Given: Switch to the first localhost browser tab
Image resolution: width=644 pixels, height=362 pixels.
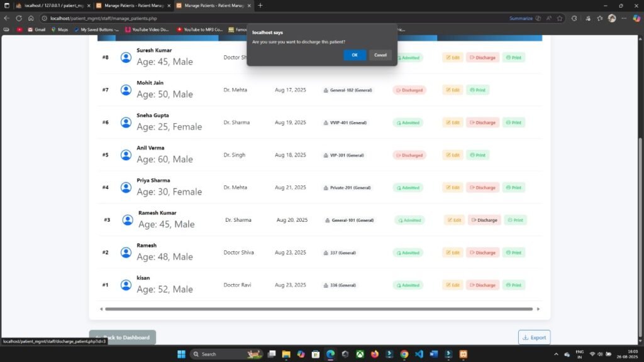Looking at the screenshot, I should click(53, 6).
